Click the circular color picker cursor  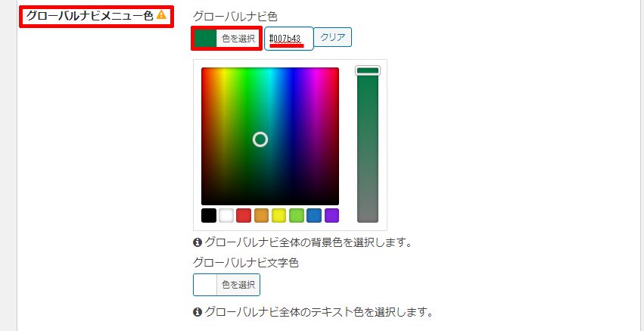tap(260, 139)
